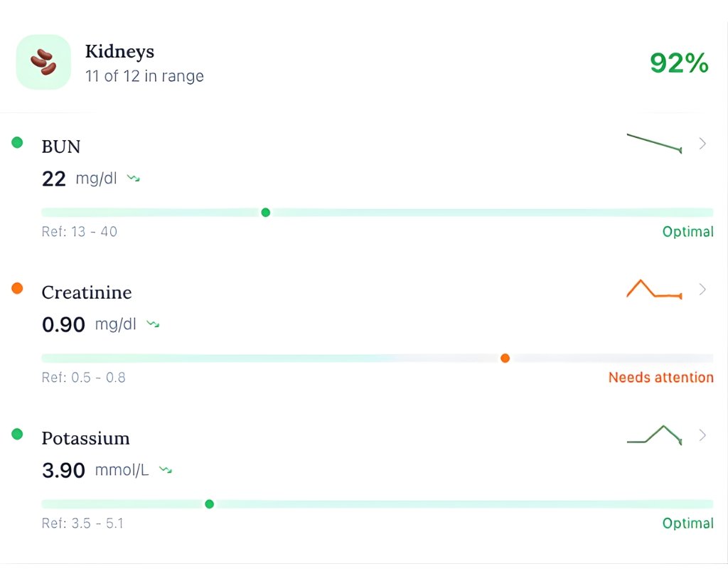Click the green Potassium status dot
This screenshot has width=728, height=586.
[18, 434]
